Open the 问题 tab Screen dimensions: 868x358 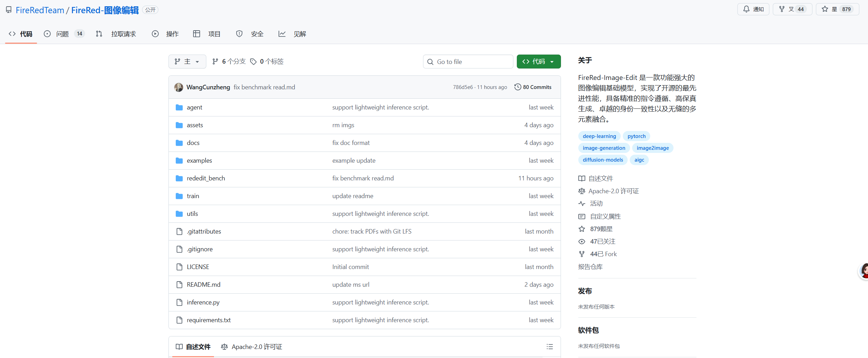click(x=64, y=34)
